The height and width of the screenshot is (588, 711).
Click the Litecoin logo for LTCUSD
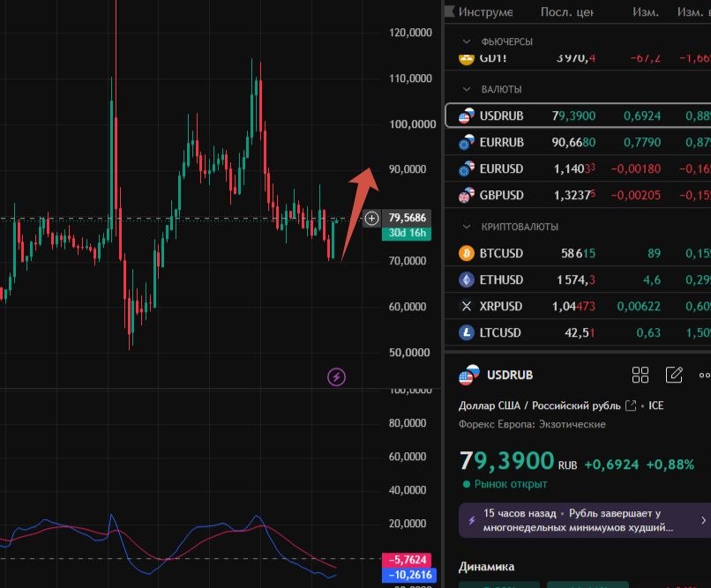click(x=467, y=332)
